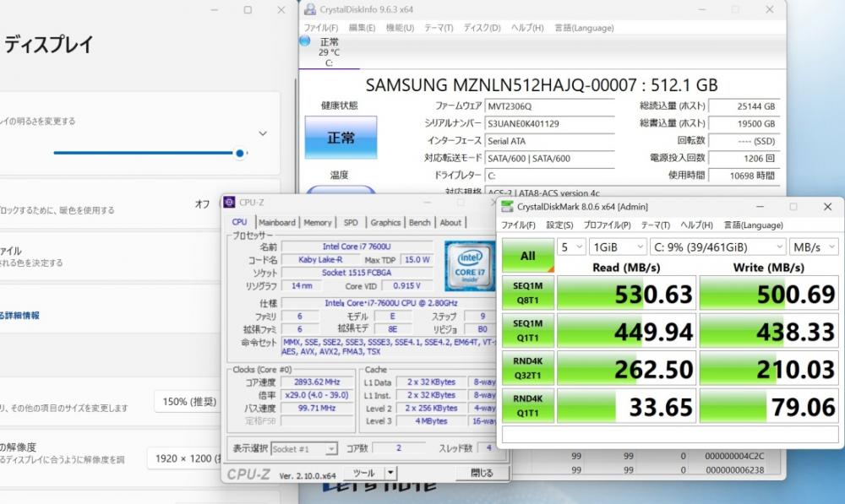
Task: Open 編集(E) menu in CrystalDiskInfo
Action: [x=363, y=28]
